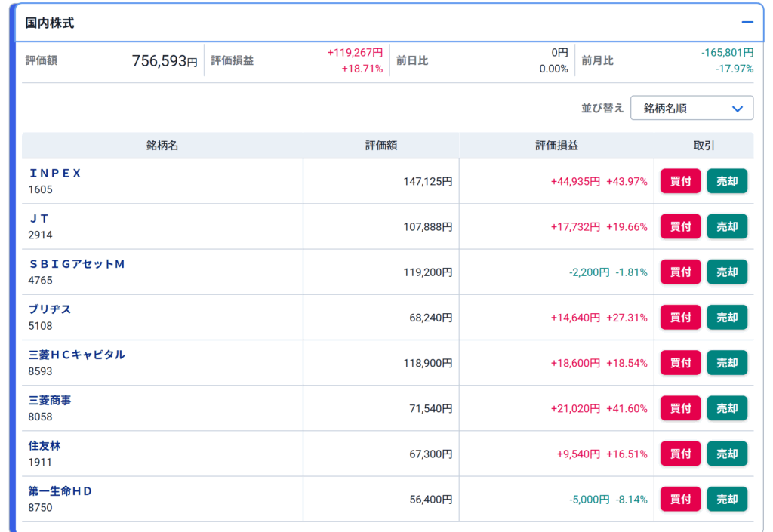Click 買付 for 住友林
Viewport: 773px width, 532px height.
[680, 454]
